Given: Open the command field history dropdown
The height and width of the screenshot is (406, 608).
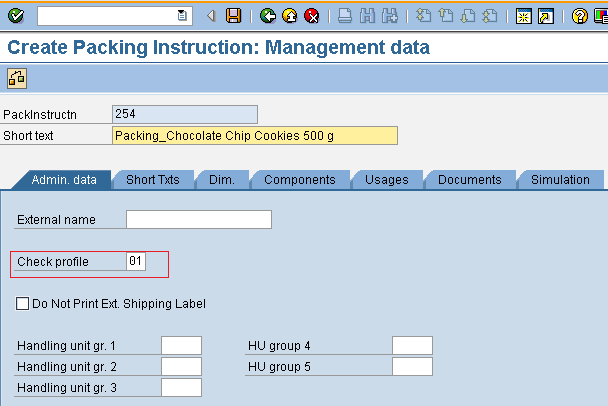Looking at the screenshot, I should pyautogui.click(x=181, y=15).
